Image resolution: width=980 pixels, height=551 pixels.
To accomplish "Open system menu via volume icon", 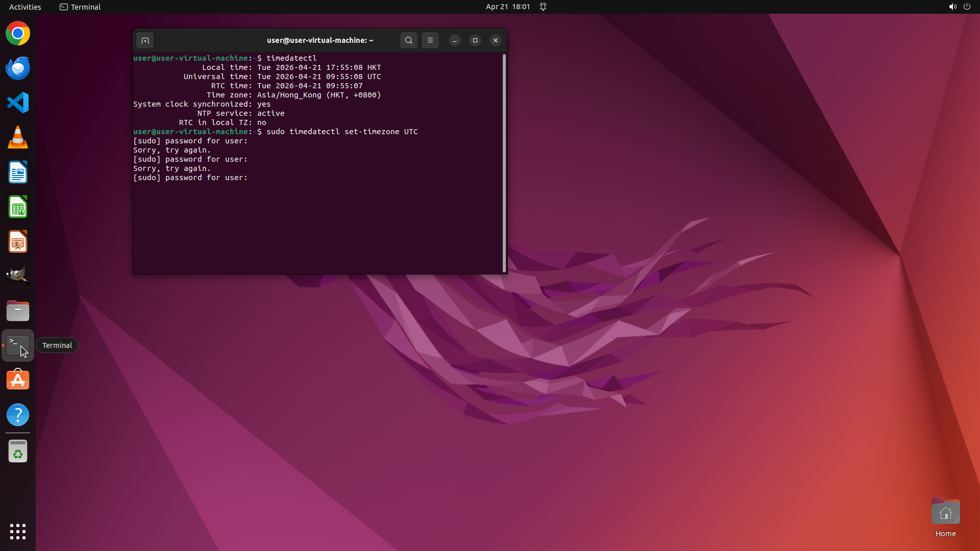I will [x=952, y=7].
